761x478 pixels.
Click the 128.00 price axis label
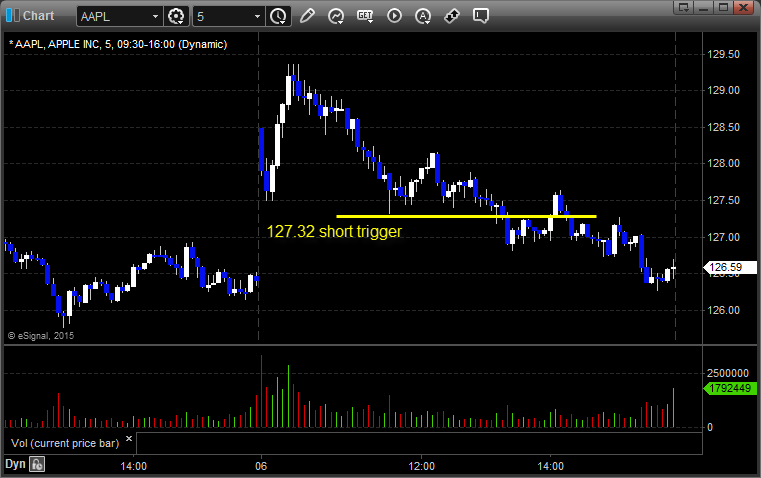coord(724,164)
